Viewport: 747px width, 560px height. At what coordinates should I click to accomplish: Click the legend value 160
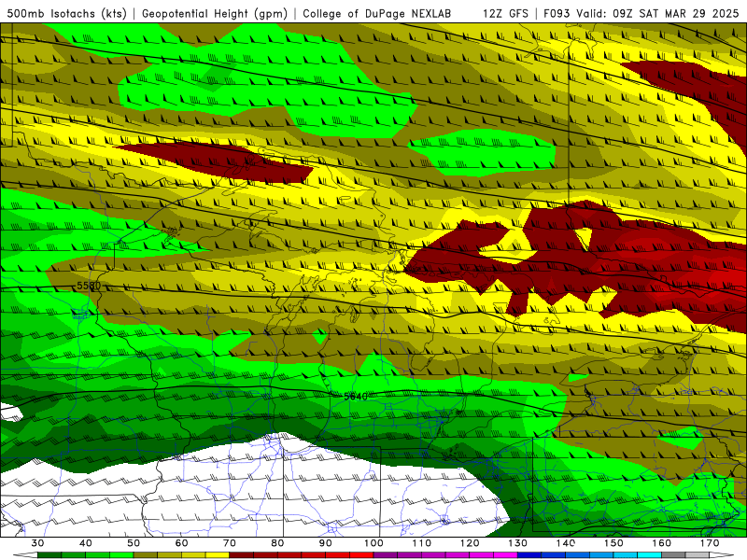click(x=662, y=543)
